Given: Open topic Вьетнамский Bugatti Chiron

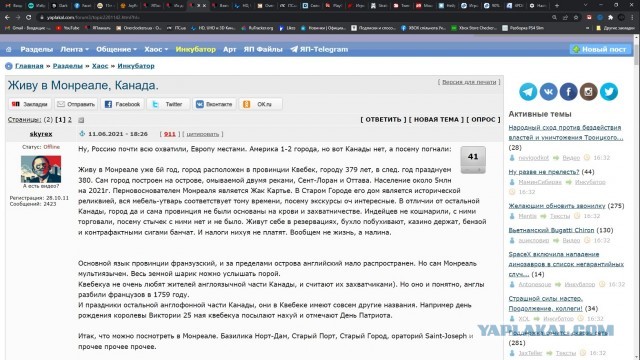Looking at the screenshot, I should (551, 230).
